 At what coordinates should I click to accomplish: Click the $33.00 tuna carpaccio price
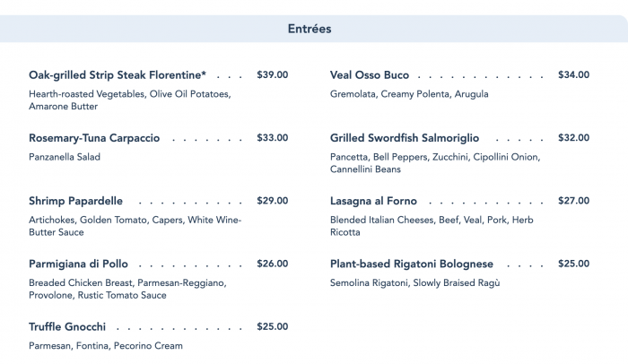pyautogui.click(x=272, y=138)
